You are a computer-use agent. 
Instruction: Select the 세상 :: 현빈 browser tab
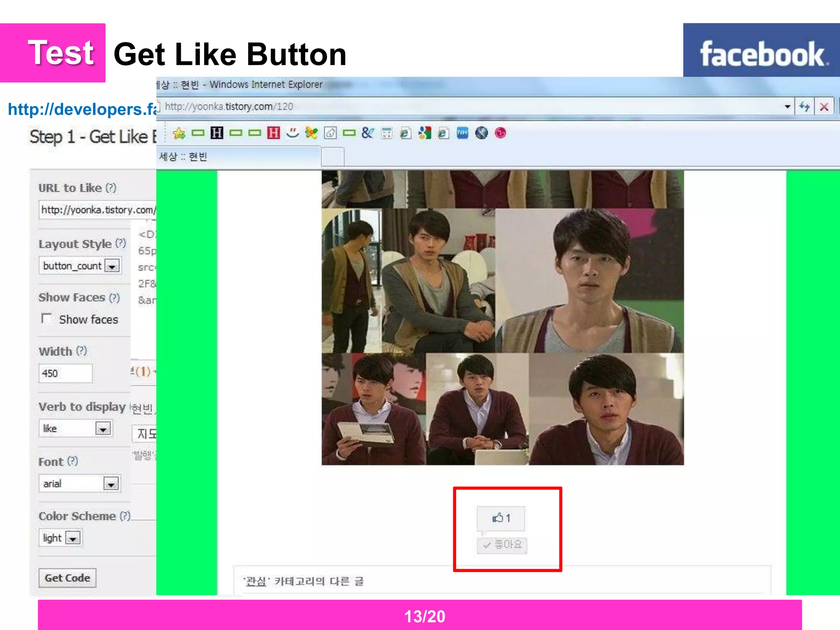point(238,157)
